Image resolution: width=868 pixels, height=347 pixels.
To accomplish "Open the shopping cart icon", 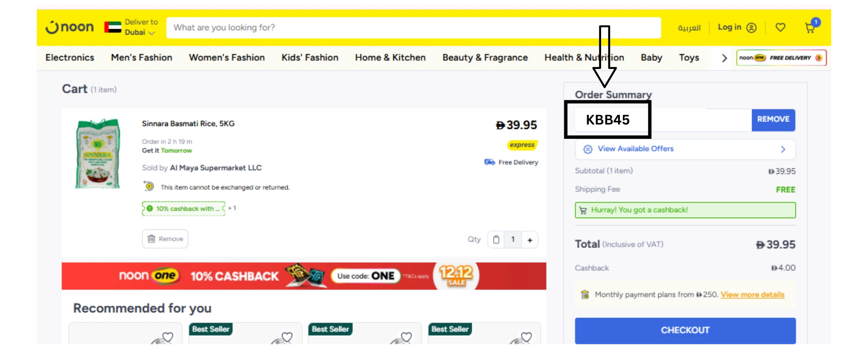I will pos(810,28).
